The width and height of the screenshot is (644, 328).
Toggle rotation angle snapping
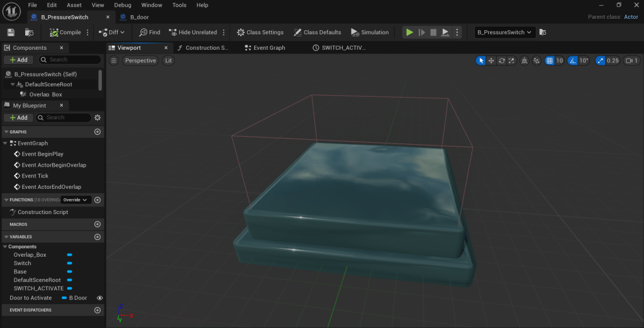572,60
